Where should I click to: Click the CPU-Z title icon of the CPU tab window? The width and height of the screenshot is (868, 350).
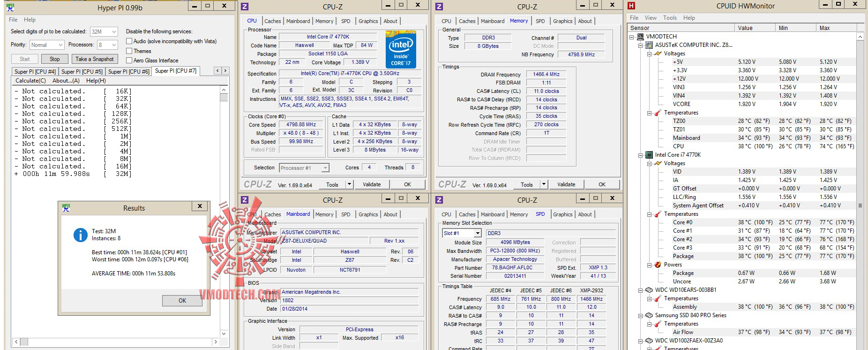click(245, 7)
